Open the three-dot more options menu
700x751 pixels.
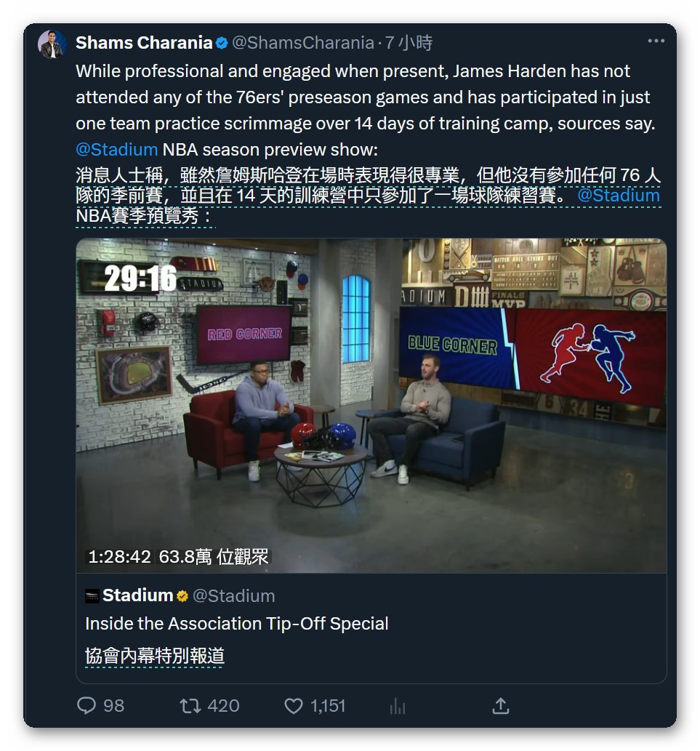click(x=656, y=41)
